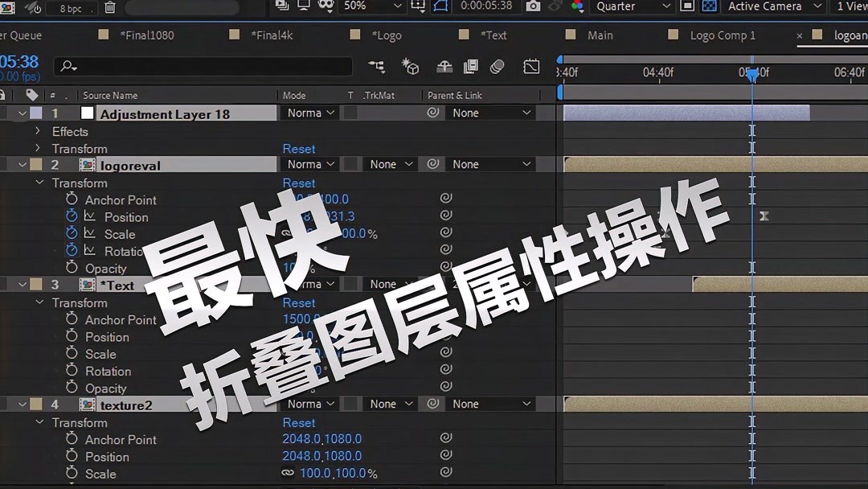Click the stopwatch next to Position on logoreval
868x489 pixels.
pos(72,216)
